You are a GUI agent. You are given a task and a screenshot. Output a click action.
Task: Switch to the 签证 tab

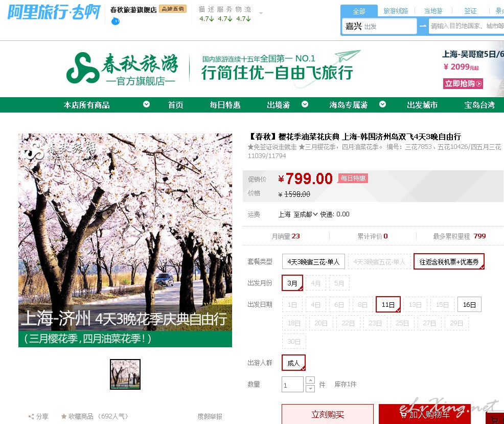click(470, 11)
